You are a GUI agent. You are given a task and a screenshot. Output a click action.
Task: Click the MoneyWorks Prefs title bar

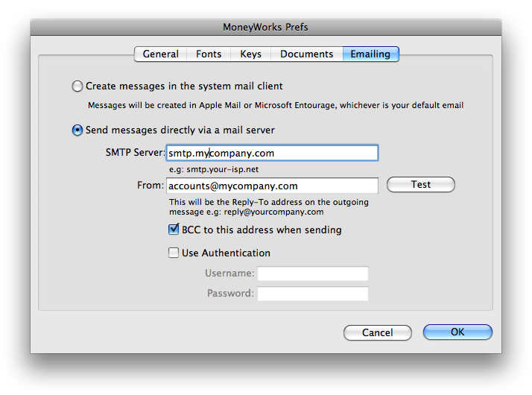click(x=266, y=27)
